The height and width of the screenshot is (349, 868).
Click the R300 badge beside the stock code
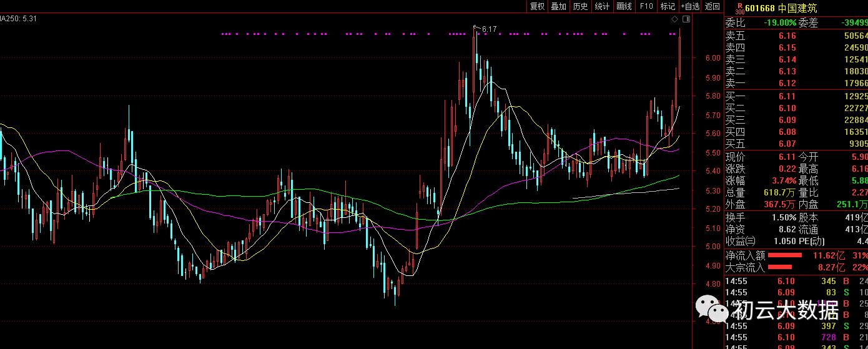[x=739, y=9]
